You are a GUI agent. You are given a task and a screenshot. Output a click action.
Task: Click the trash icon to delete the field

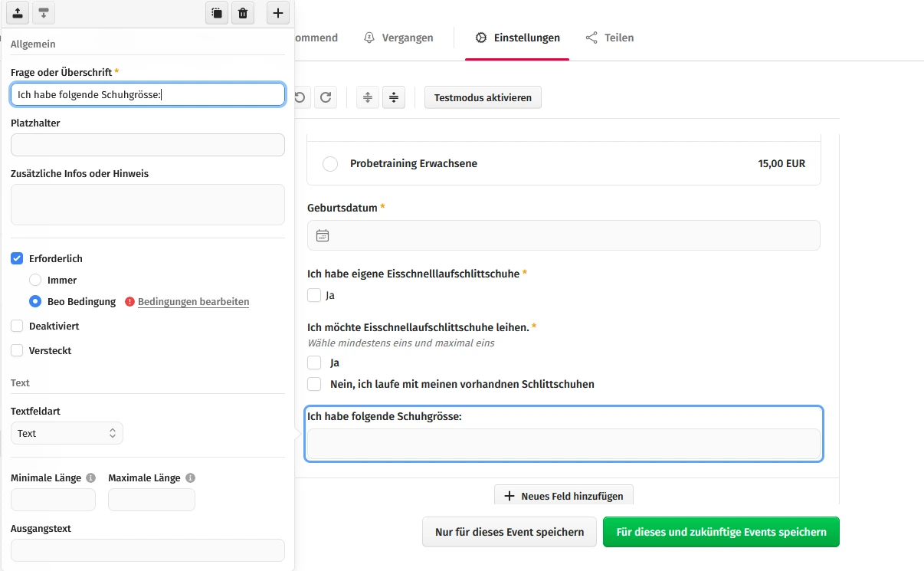pos(243,13)
